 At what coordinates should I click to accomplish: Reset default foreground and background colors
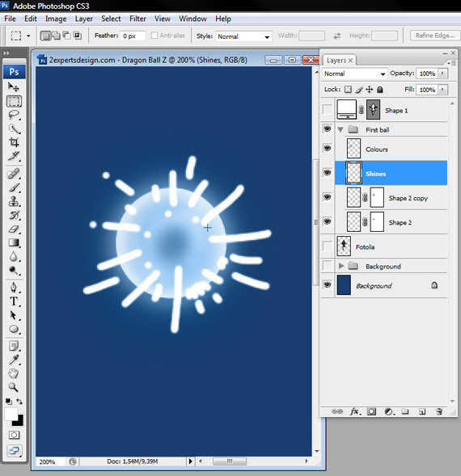coord(9,402)
